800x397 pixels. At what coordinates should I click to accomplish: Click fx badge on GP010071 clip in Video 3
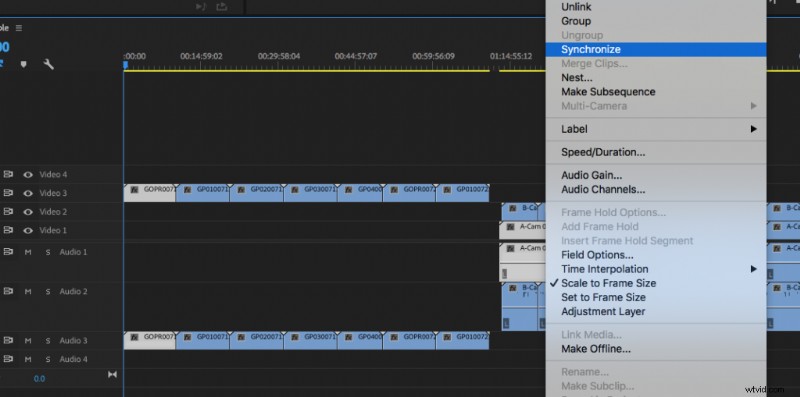(x=188, y=189)
